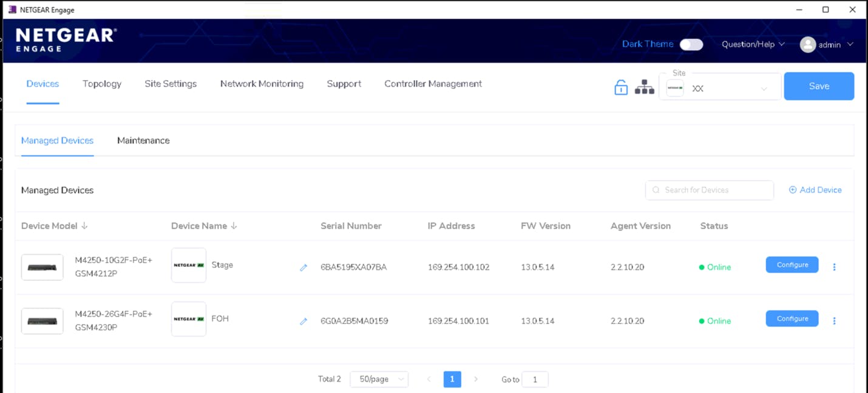Open the three-dot menu for the Stage device
Image resolution: width=868 pixels, height=393 pixels.
tap(835, 266)
